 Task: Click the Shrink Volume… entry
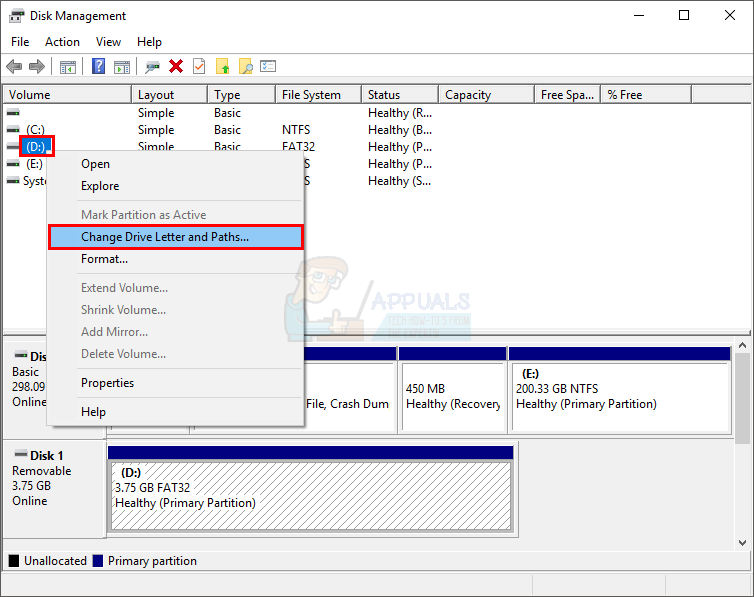pyautogui.click(x=176, y=310)
